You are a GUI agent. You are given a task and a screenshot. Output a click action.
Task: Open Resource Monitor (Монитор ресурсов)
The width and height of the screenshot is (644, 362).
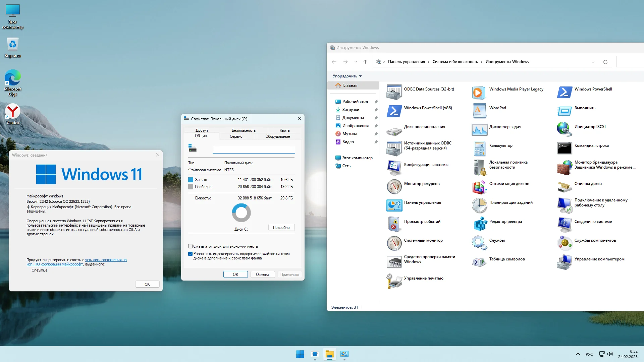pos(394,186)
